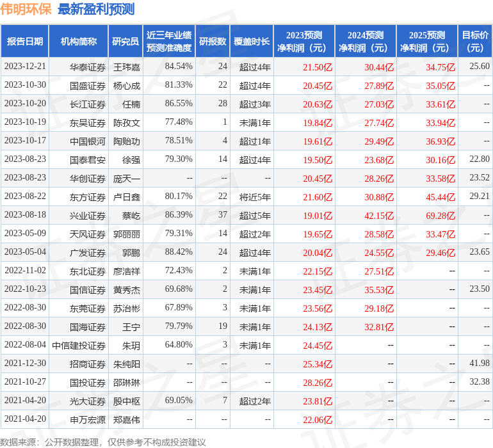Click the 2025预测净利润 column header
Image resolution: width=493 pixels, height=448 pixels.
coord(427,41)
